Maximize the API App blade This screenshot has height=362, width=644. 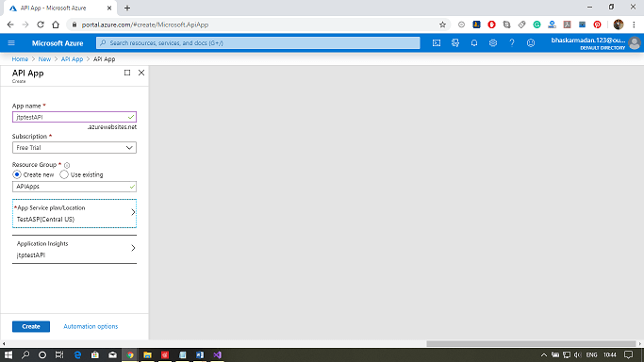127,73
